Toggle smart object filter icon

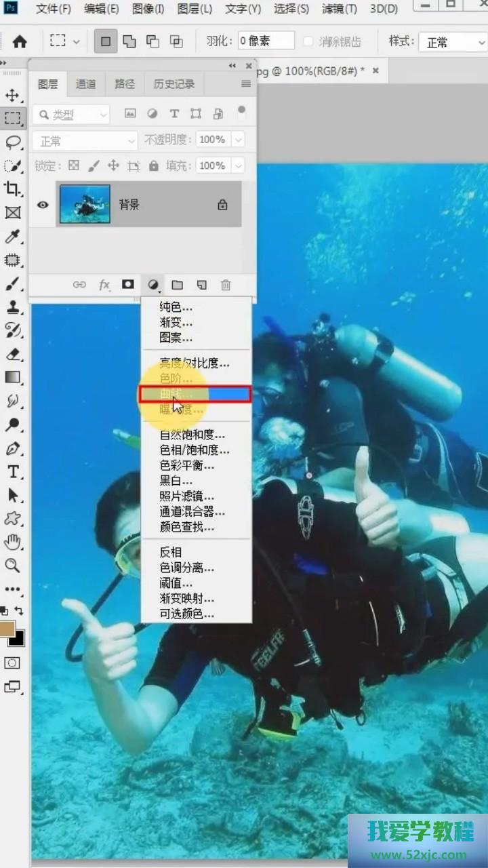[x=218, y=113]
